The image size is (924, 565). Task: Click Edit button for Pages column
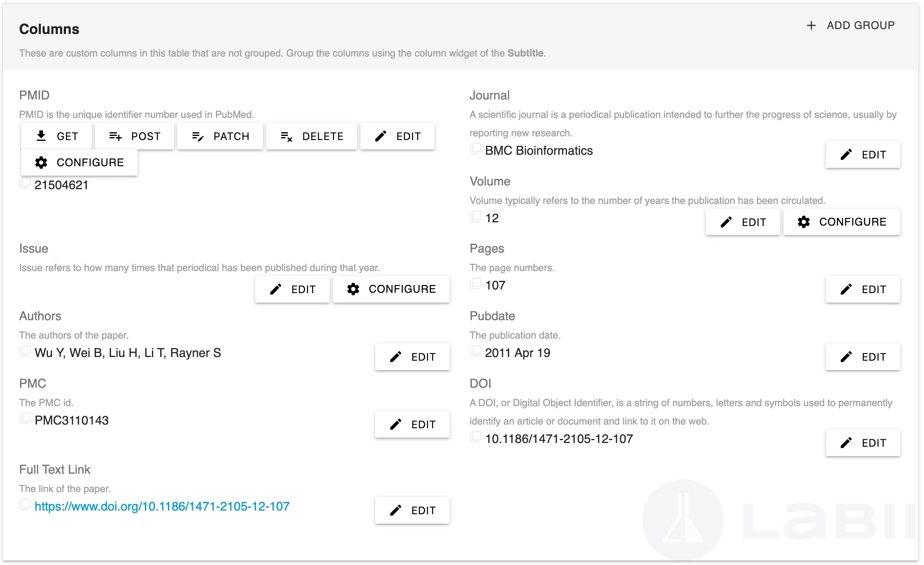863,289
